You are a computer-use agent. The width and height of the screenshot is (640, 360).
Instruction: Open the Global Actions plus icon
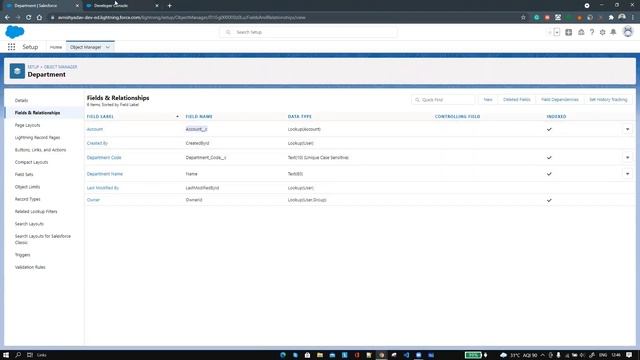[568, 32]
